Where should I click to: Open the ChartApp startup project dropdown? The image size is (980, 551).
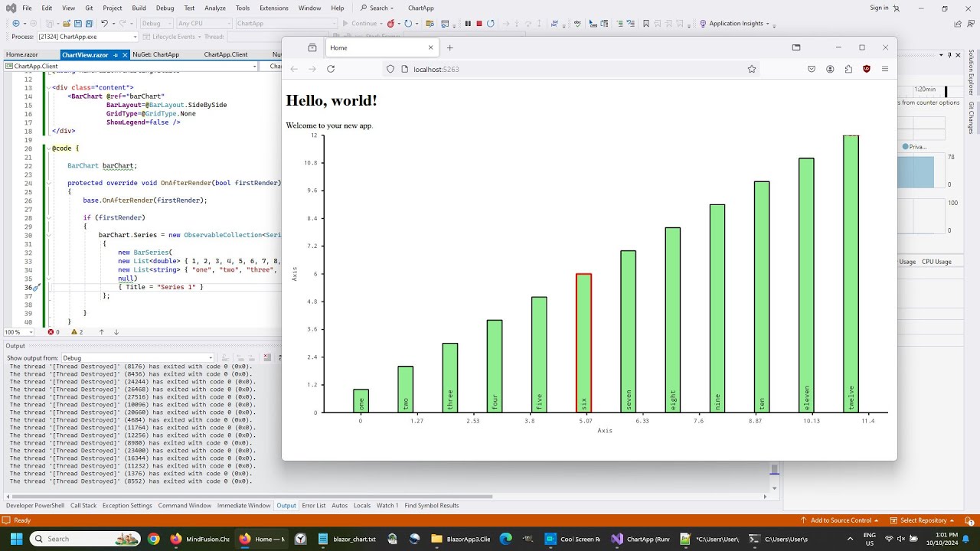click(286, 24)
